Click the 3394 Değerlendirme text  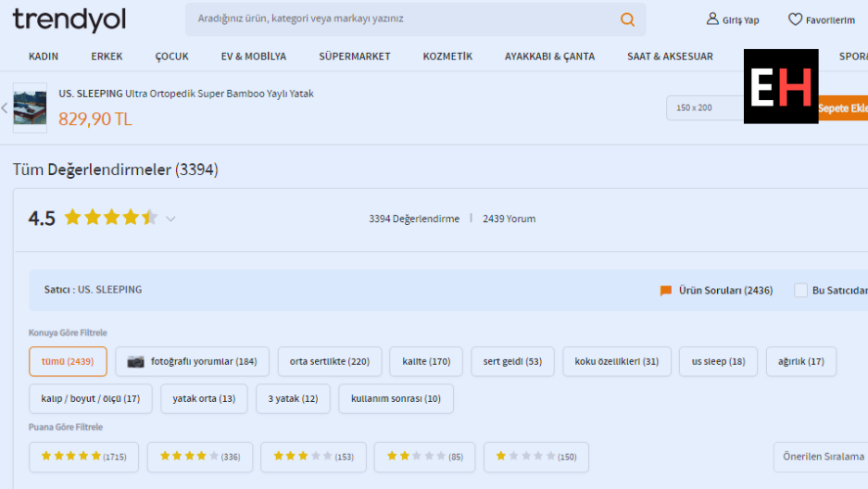[x=414, y=219]
